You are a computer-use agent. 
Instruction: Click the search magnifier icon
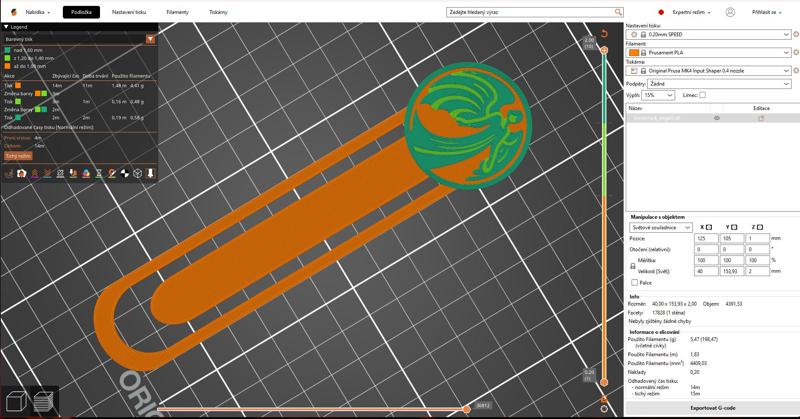tap(618, 12)
